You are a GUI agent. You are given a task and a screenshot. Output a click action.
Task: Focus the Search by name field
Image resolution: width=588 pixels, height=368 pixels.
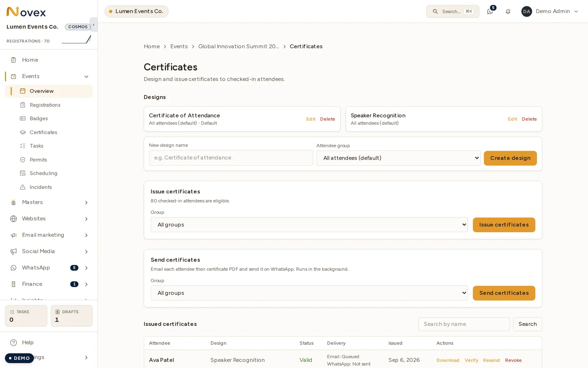464,324
